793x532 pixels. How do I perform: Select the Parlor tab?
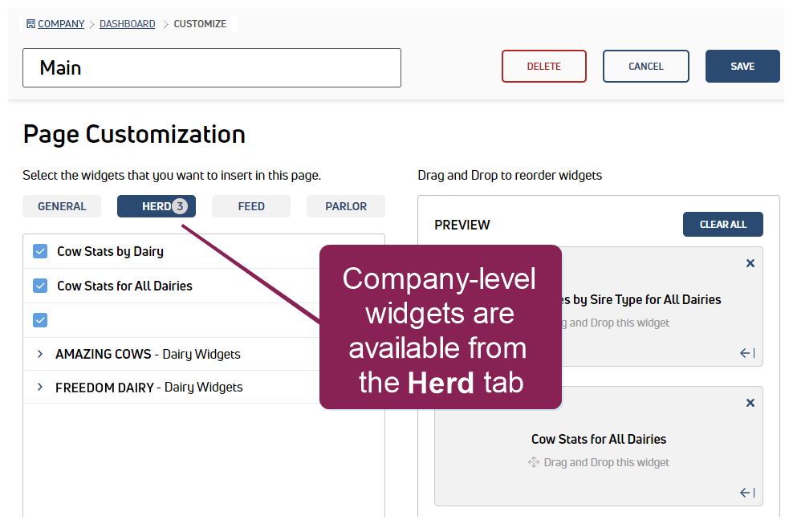pyautogui.click(x=346, y=206)
